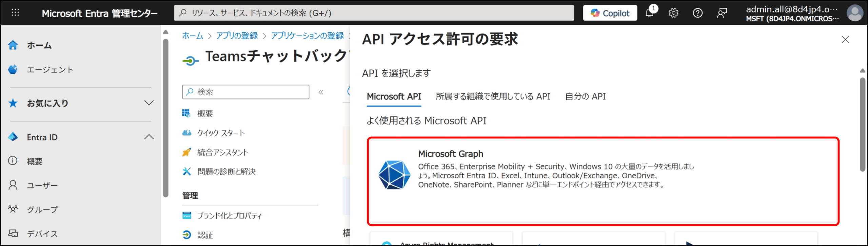Open 問題の診断と解決 menu item

[226, 172]
